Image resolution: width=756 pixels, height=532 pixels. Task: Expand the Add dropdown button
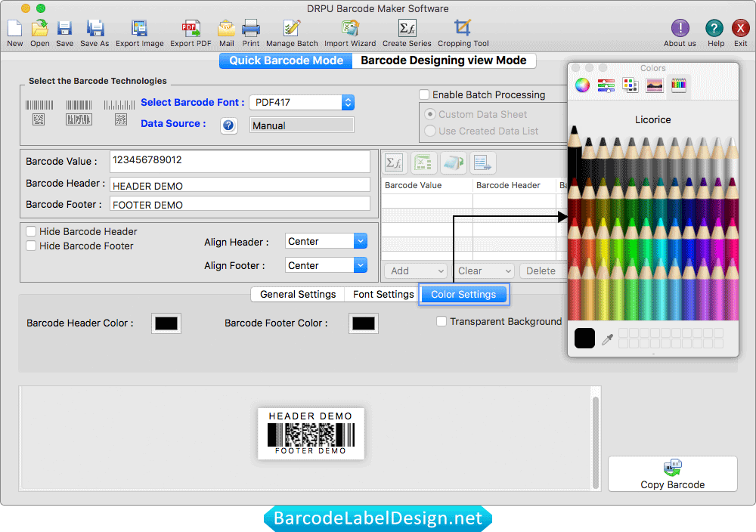[416, 271]
